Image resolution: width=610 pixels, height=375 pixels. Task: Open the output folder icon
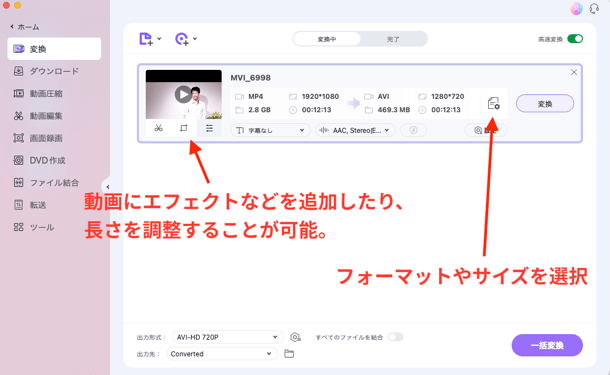(289, 354)
